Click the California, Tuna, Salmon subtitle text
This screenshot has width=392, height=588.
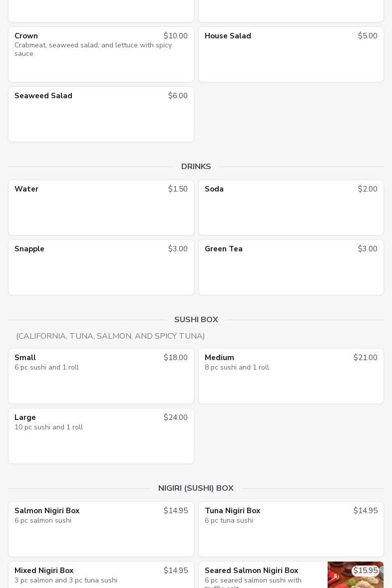pos(110,336)
